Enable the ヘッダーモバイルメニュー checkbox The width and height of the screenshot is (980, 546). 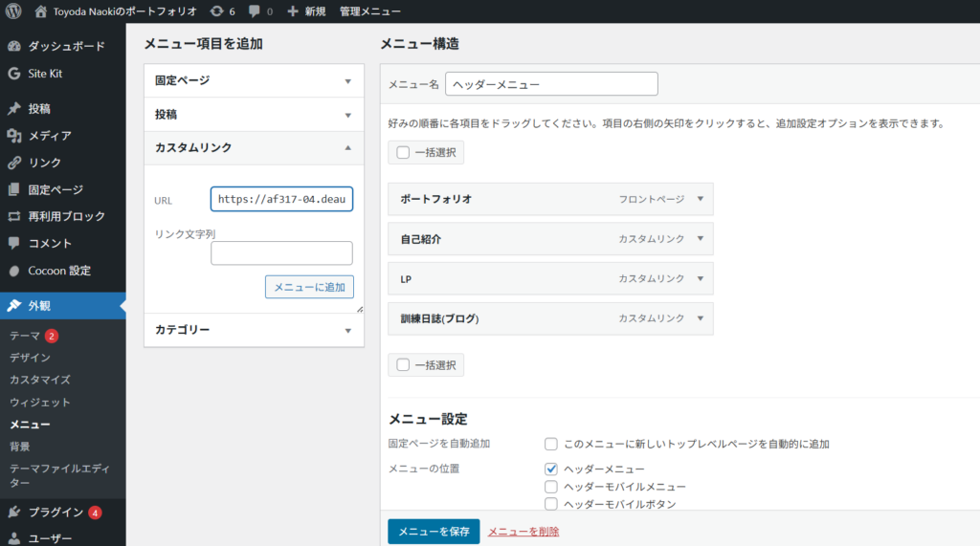coord(551,487)
